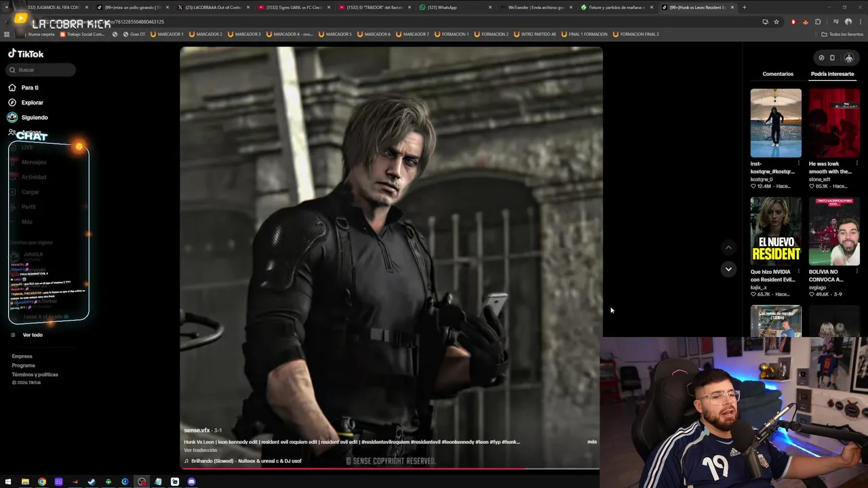Go to previous video with up arrow
Viewport: 868px width, 488px height.
[x=728, y=247]
